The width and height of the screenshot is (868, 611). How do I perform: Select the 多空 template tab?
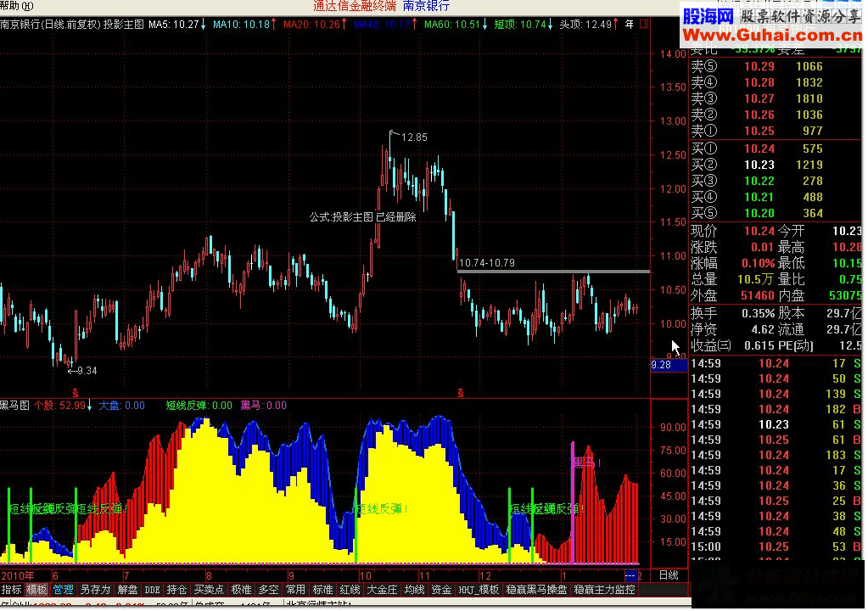pos(268,590)
